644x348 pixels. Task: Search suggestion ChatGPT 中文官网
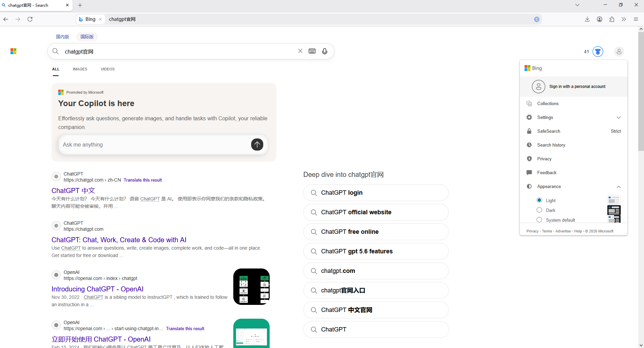pyautogui.click(x=376, y=310)
